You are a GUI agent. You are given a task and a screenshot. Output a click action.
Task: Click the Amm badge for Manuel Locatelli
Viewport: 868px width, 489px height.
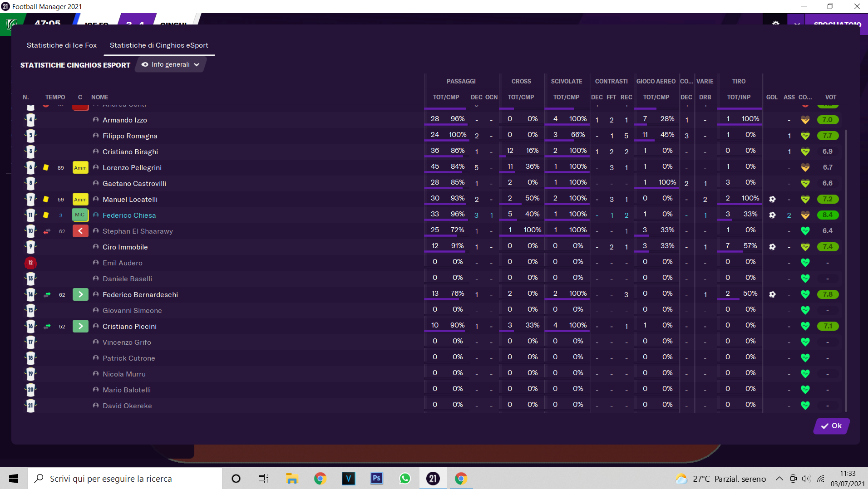[x=80, y=200]
